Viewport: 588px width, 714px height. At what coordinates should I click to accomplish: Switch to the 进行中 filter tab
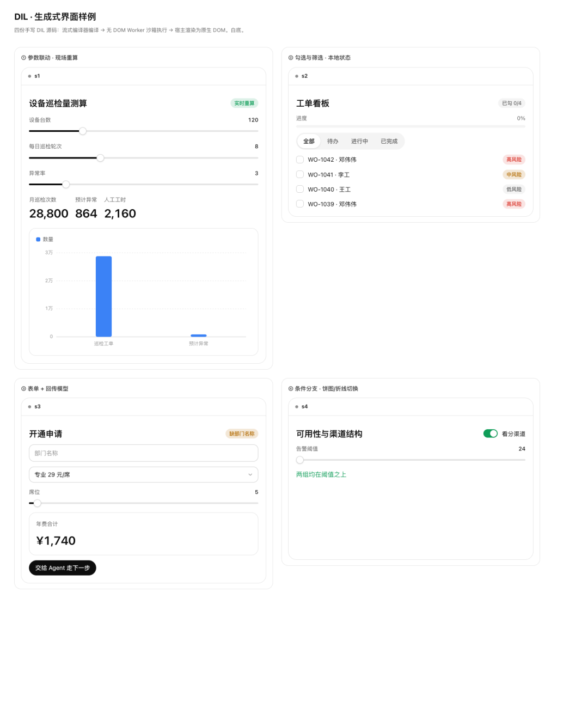click(359, 141)
